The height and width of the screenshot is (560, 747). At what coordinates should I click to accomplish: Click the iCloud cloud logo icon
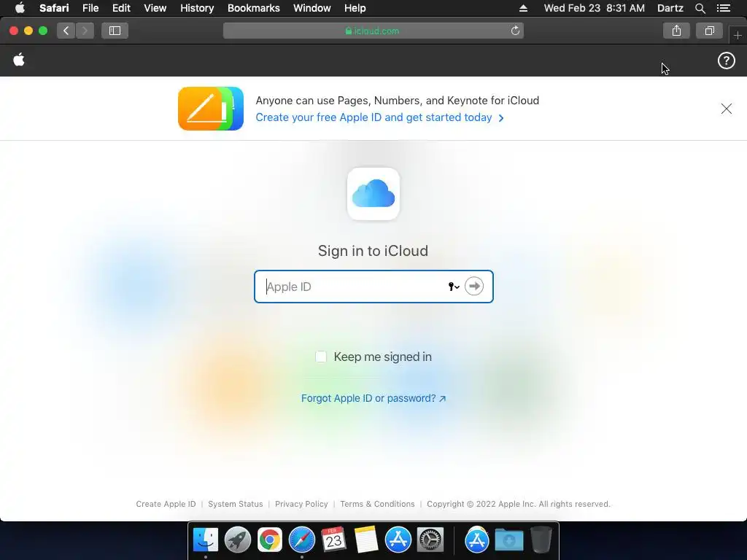tap(373, 194)
